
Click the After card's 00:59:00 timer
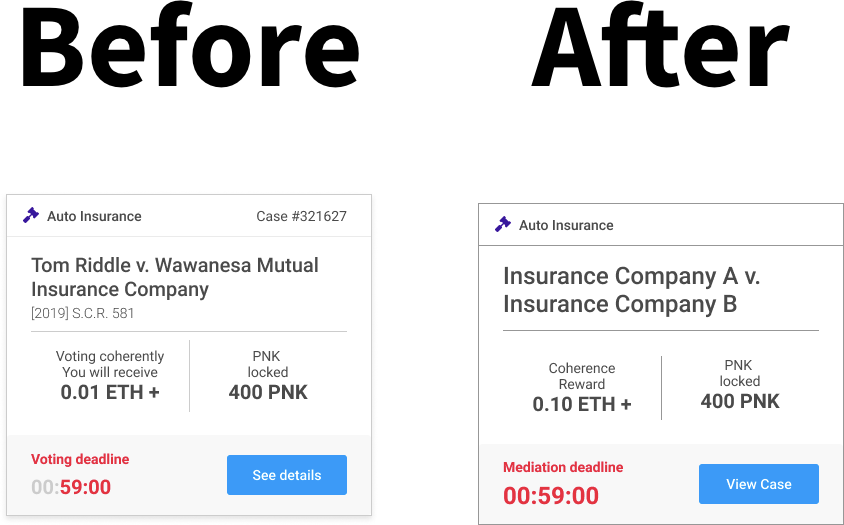point(551,496)
